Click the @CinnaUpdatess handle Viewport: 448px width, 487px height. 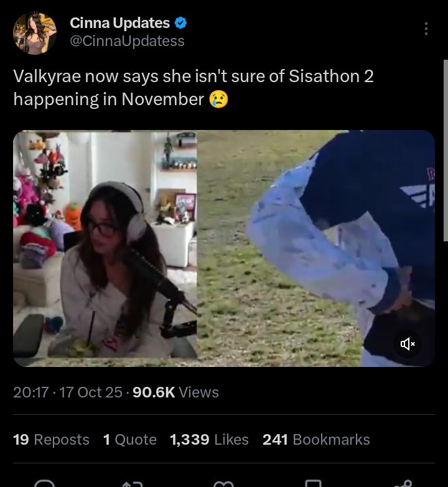(127, 41)
